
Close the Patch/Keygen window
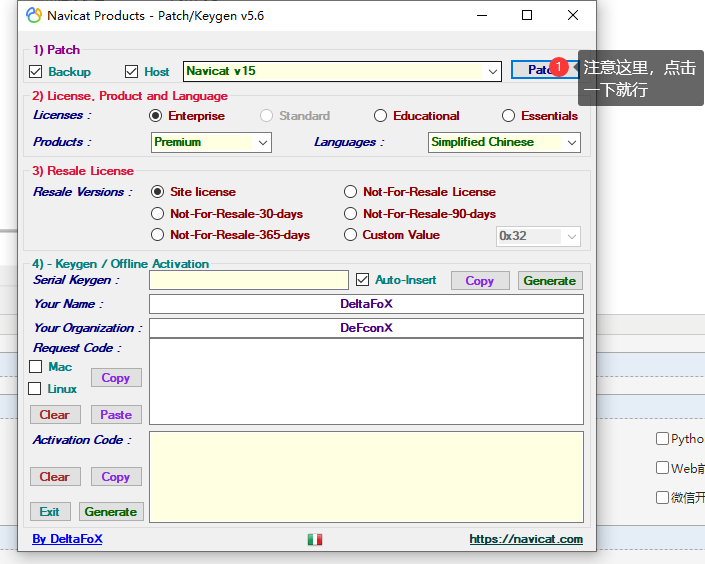pyautogui.click(x=573, y=15)
